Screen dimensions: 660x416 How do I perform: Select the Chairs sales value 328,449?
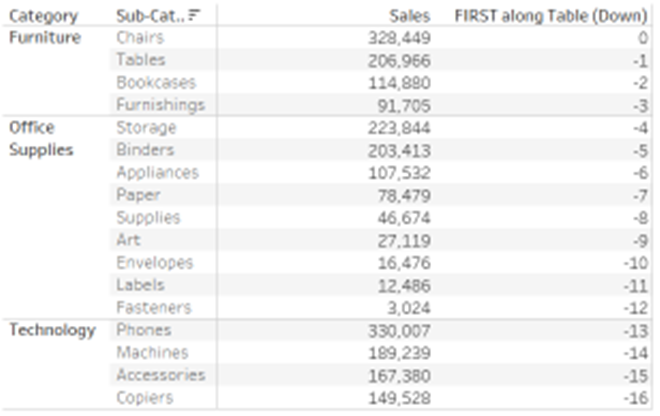coord(398,38)
